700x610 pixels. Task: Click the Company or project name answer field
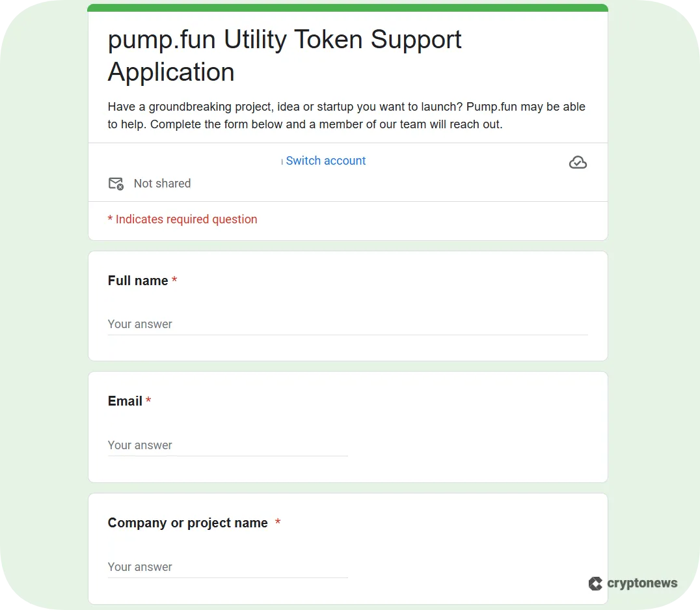[228, 567]
